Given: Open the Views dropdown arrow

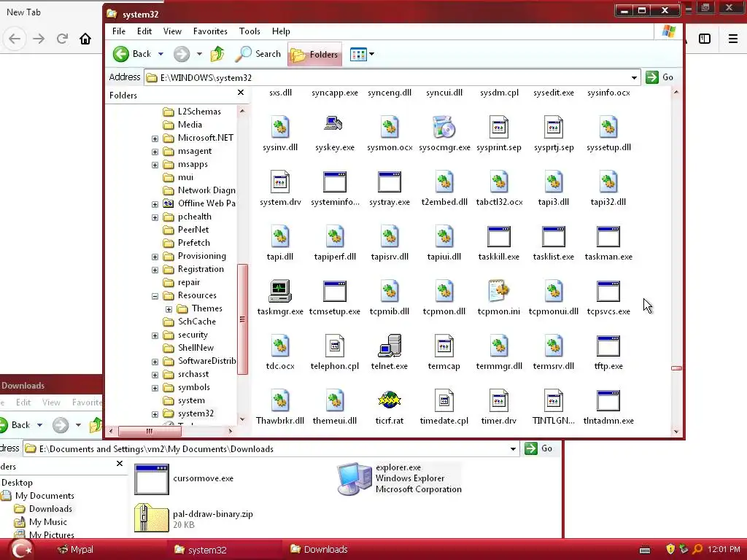Looking at the screenshot, I should 371,54.
